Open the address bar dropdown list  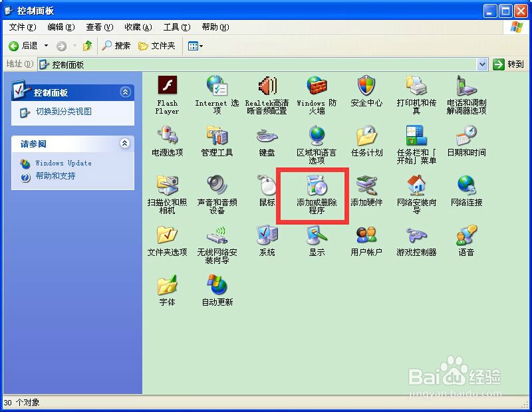click(483, 64)
